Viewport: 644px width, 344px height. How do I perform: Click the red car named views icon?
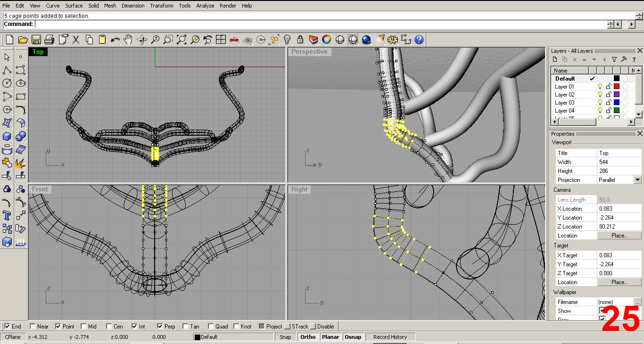(x=234, y=40)
